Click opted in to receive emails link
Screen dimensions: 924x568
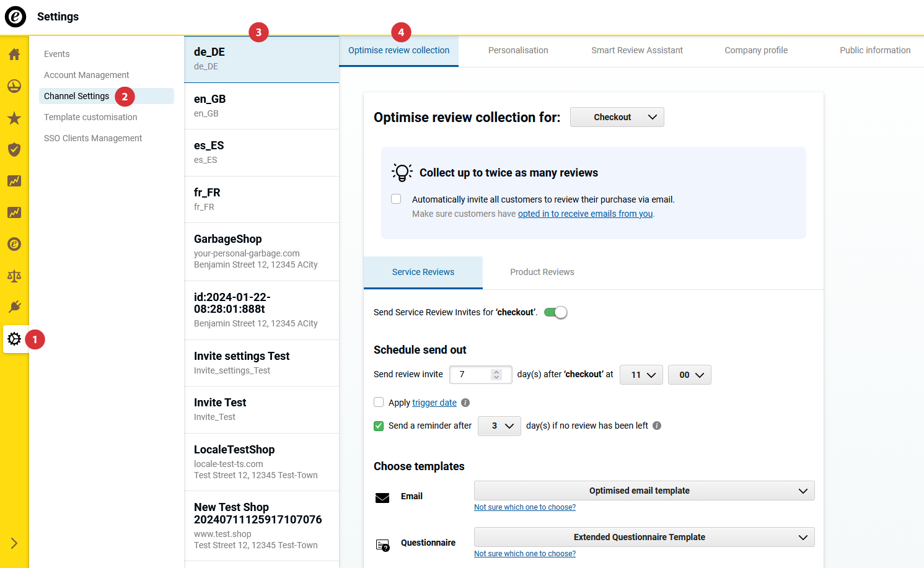pos(585,214)
